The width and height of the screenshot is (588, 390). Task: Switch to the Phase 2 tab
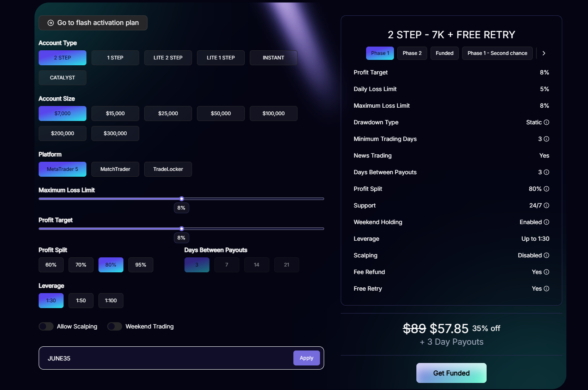pos(412,53)
